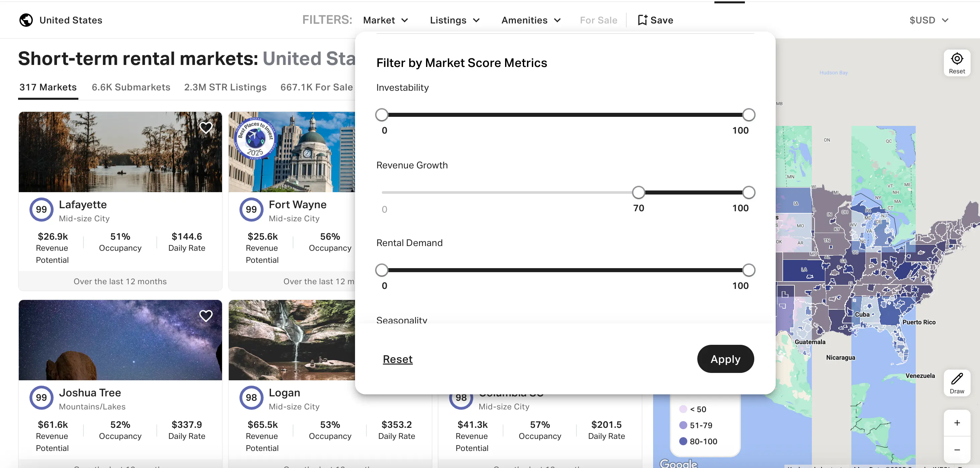Click Investability minimum slider handle
Screen dimensions: 980x468
[x=381, y=115]
